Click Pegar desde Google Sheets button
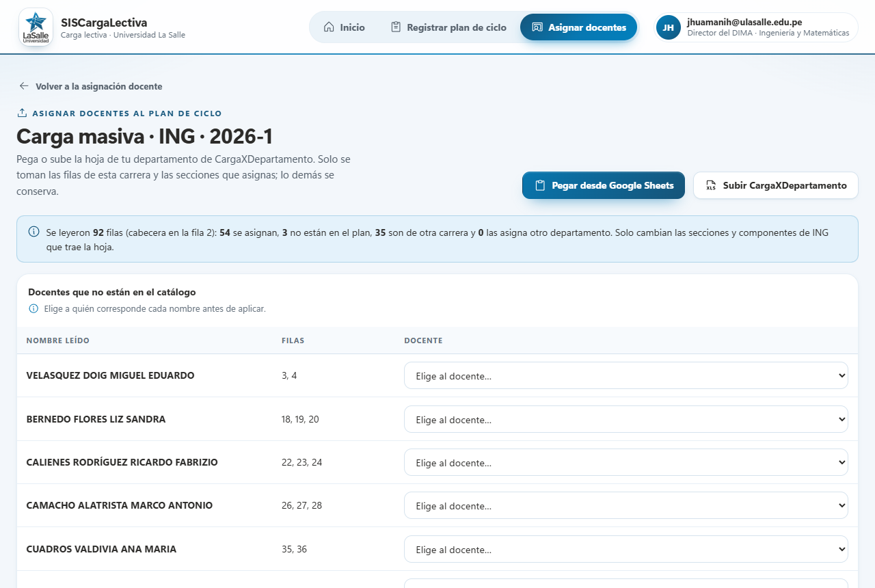 (x=604, y=185)
